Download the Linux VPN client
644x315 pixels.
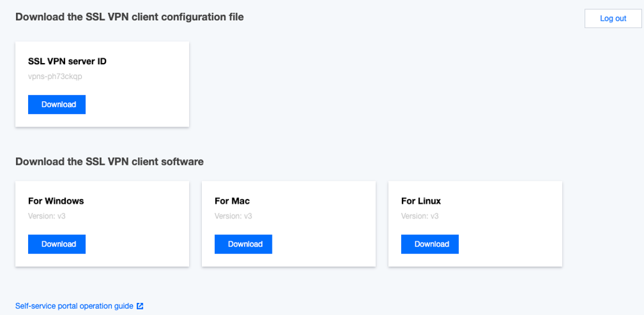click(x=430, y=244)
